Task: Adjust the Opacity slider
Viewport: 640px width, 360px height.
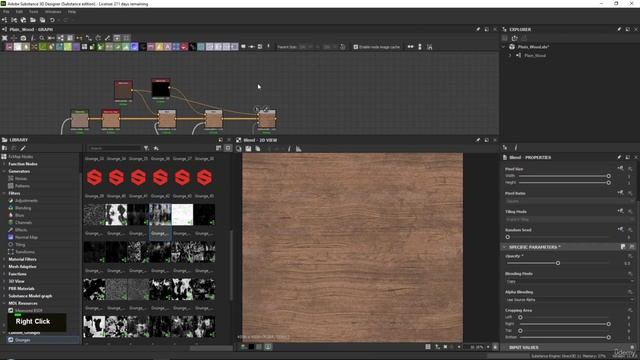Action: point(558,263)
